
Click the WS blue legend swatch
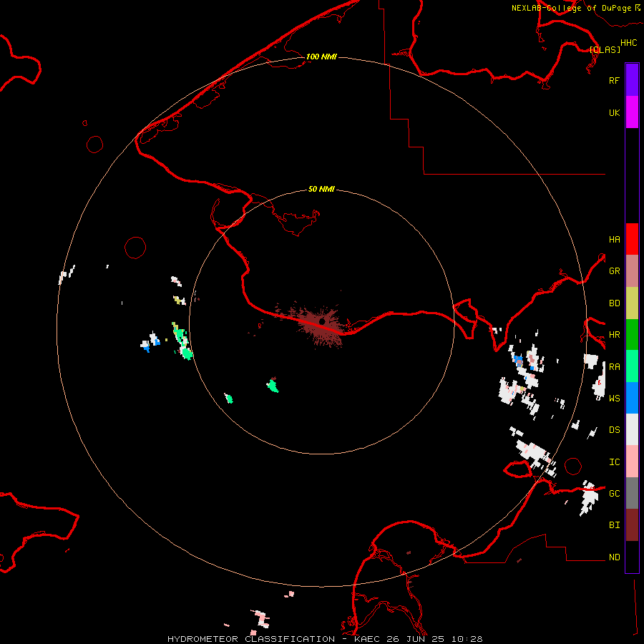pyautogui.click(x=632, y=398)
